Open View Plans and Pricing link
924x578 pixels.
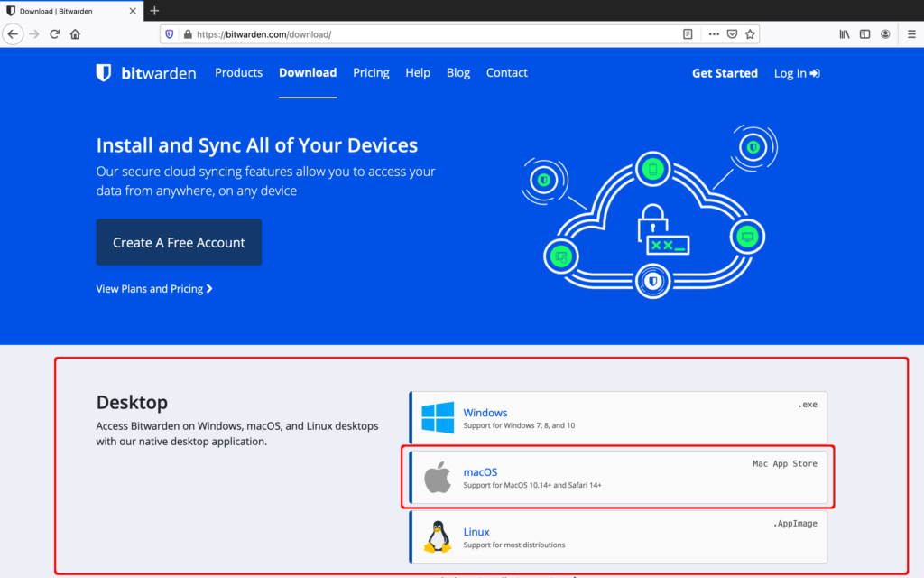click(154, 289)
